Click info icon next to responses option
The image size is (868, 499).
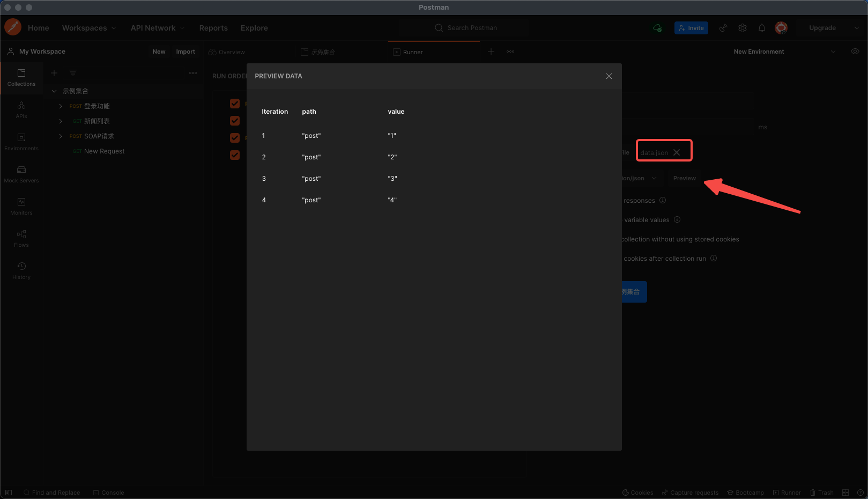[x=663, y=200]
